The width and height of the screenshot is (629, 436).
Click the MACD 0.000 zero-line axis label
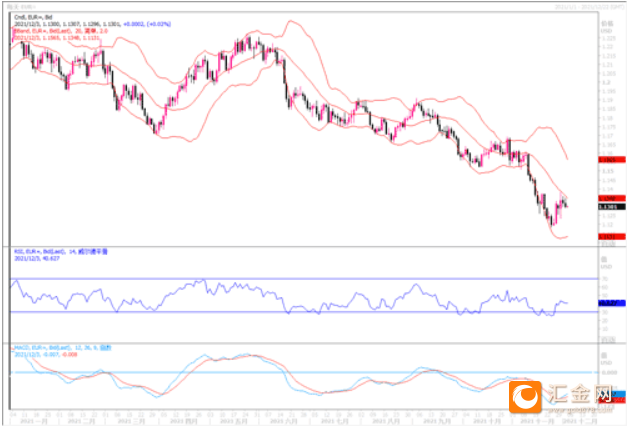[x=609, y=373]
